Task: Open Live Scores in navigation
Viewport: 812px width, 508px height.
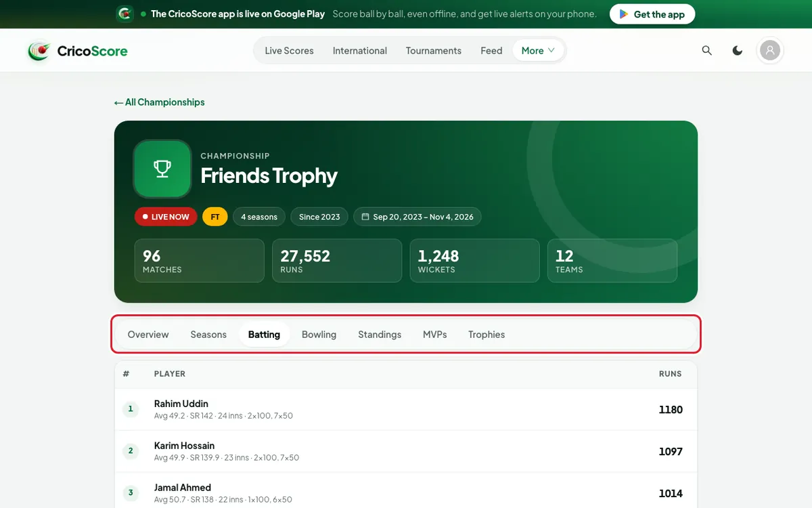Action: [289, 51]
